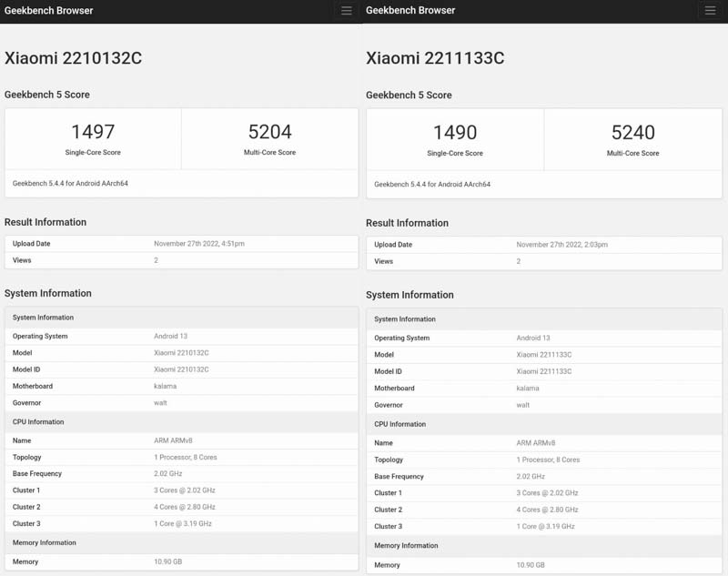
Task: Click ARM ARMv8 name on left page
Action: pyautogui.click(x=173, y=440)
